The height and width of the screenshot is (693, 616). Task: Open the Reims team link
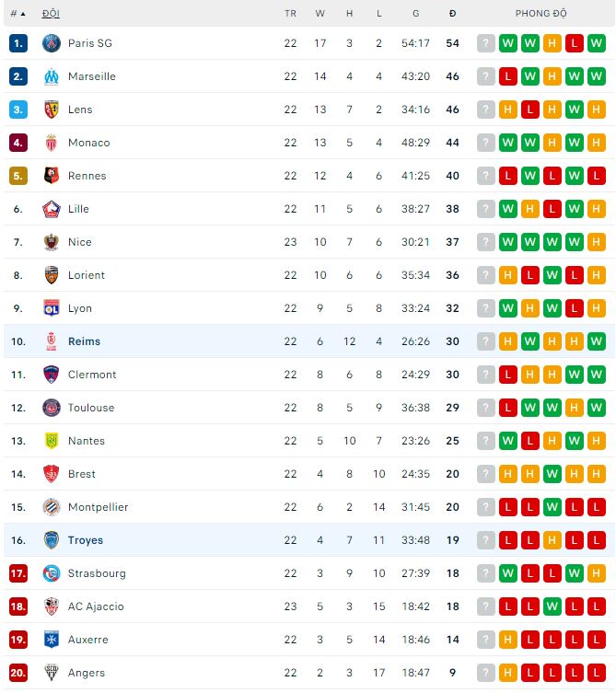point(84,341)
